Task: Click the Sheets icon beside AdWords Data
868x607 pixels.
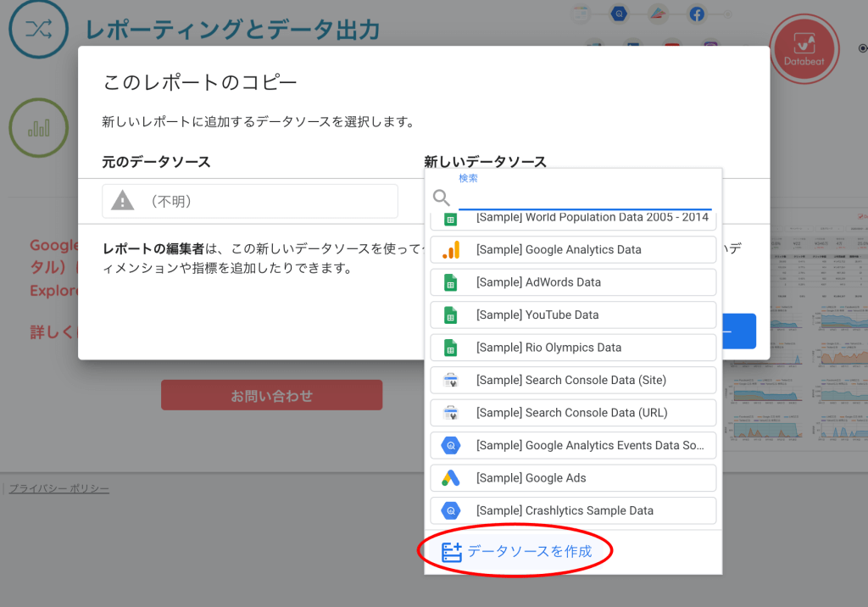Action: pos(451,282)
